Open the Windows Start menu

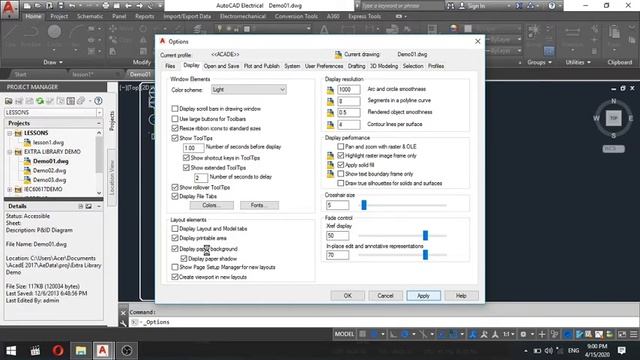11,351
